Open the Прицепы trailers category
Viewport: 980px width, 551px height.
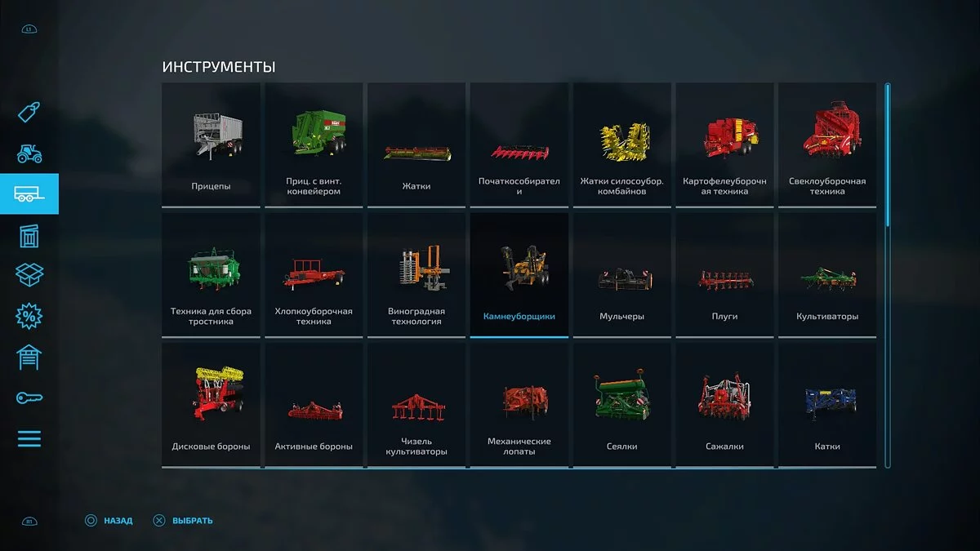(212, 144)
